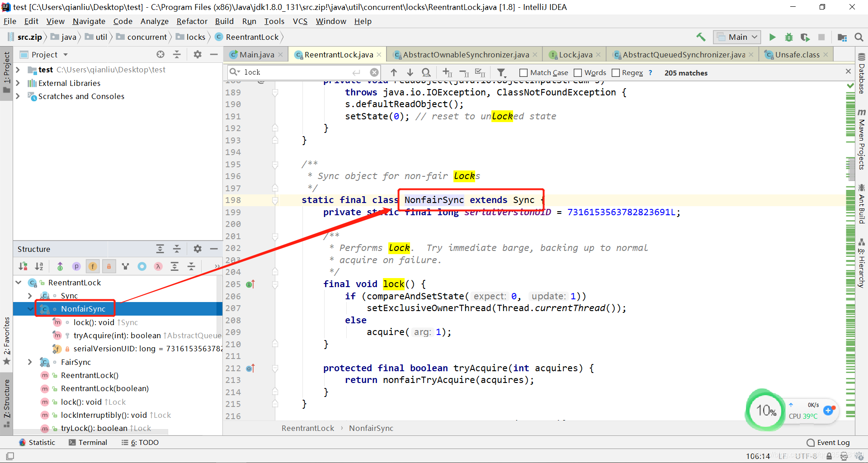The image size is (868, 463).
Task: Collapse ReentrantLock class in Structure
Action: tap(19, 283)
